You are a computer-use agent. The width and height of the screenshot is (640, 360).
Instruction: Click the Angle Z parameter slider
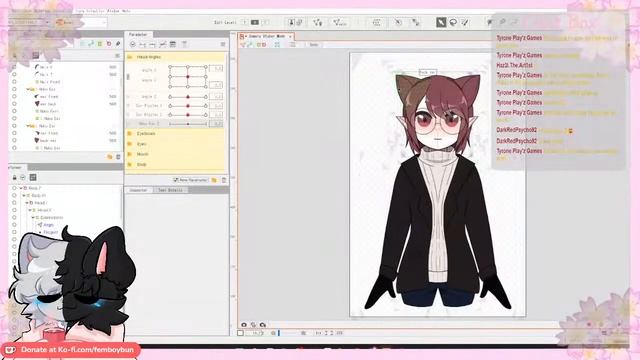point(188,97)
